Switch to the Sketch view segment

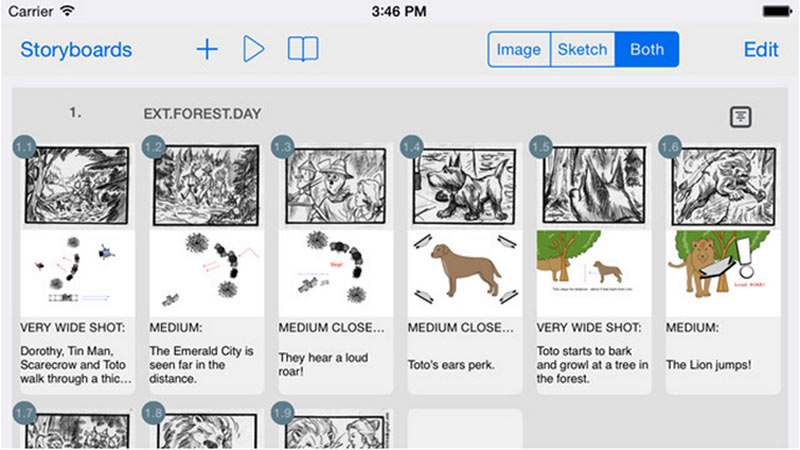click(583, 49)
